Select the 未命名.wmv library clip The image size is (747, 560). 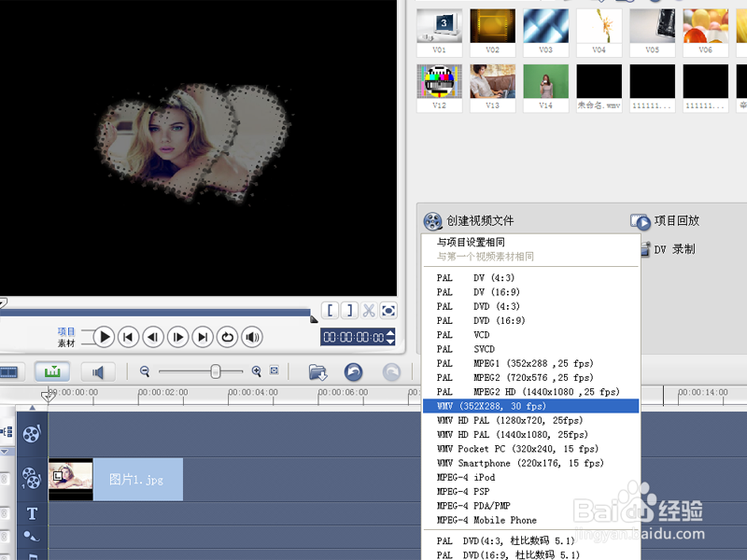(599, 88)
